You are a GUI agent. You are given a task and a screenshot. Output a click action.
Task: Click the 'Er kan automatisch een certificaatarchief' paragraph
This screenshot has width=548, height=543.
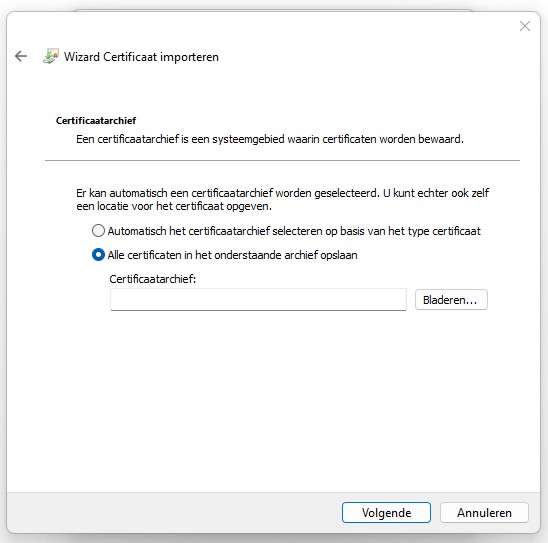tap(282, 200)
